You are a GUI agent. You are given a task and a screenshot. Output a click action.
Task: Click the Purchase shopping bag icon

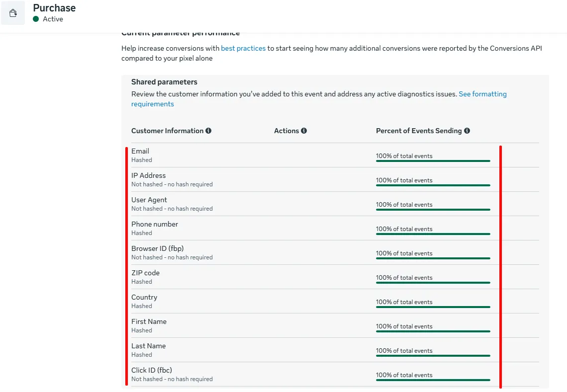13,13
